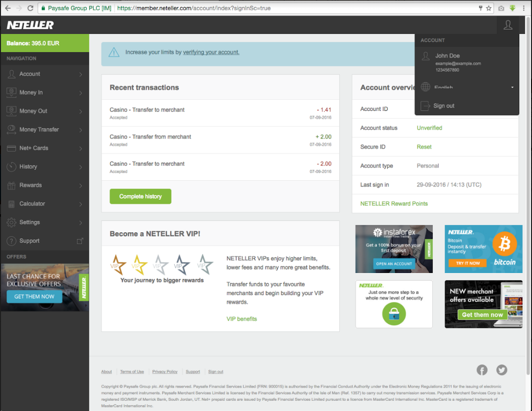
Task: Click the green download extension icon
Action: click(x=512, y=8)
